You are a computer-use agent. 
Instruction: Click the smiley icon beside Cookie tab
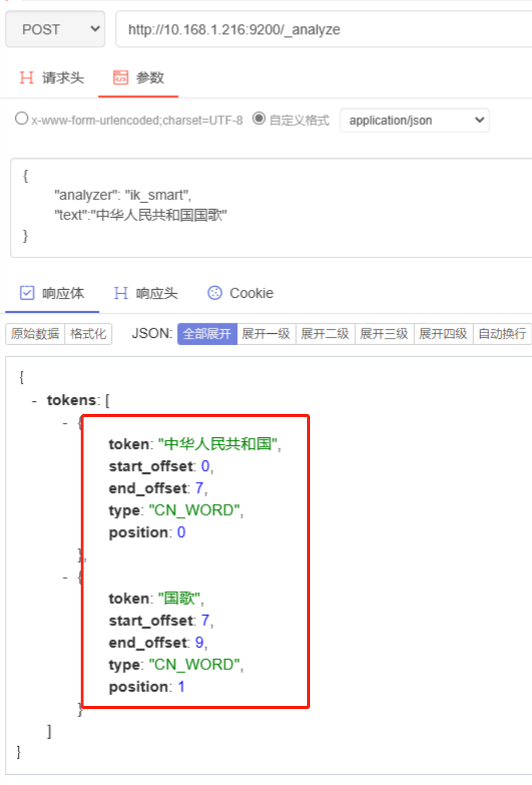point(214,293)
